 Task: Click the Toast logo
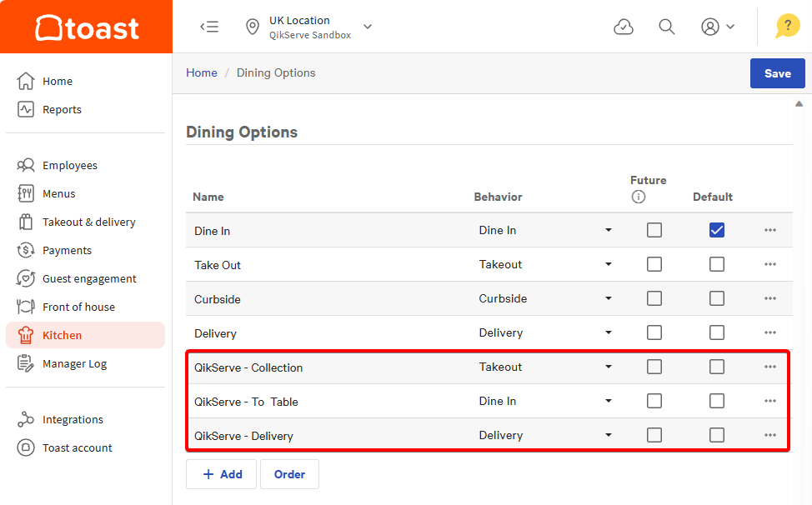87,27
